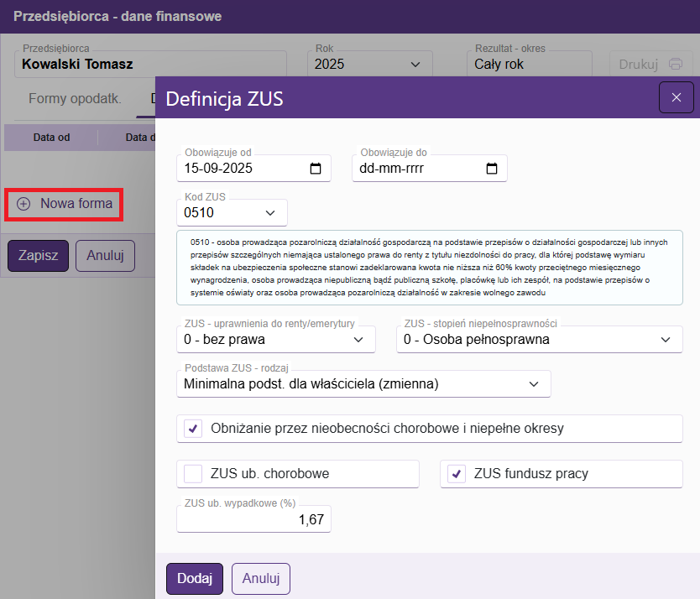This screenshot has height=599, width=700.
Task: Open calendar picker in Obowiązuje do field
Action: coord(492,169)
